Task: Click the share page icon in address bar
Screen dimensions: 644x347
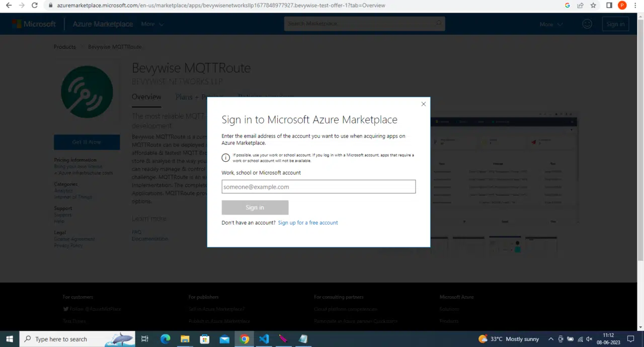Action: point(580,6)
